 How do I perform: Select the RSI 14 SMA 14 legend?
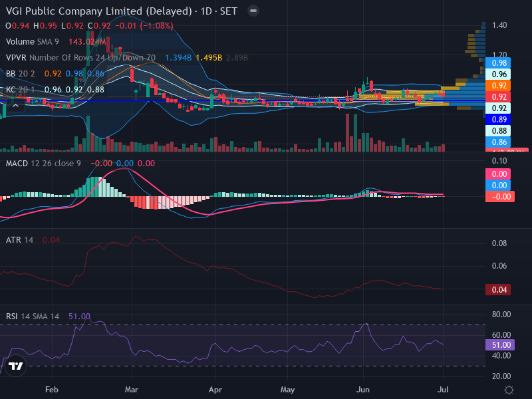click(x=32, y=317)
